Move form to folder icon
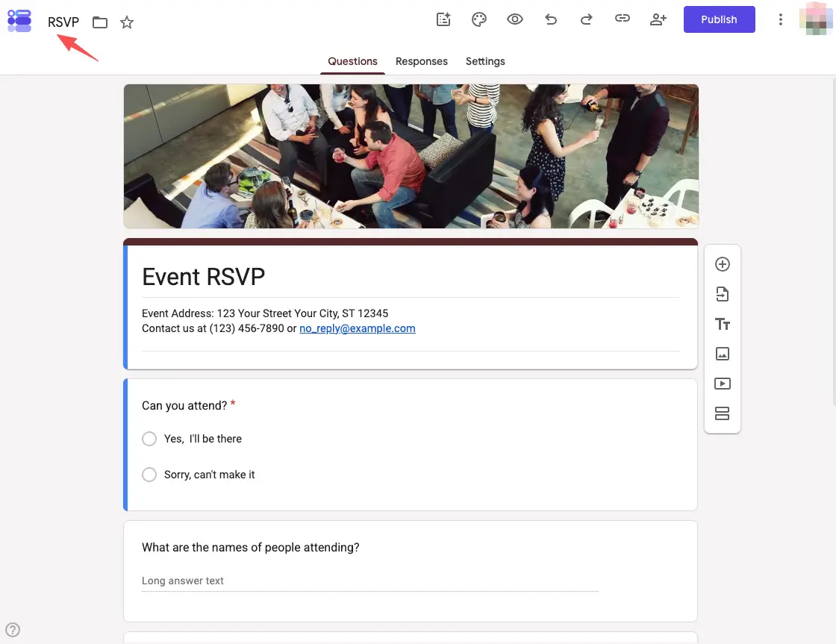 [x=100, y=22]
